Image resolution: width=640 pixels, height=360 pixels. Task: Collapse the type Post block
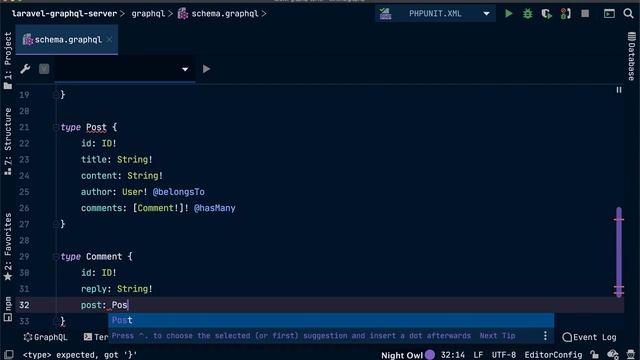pos(56,127)
